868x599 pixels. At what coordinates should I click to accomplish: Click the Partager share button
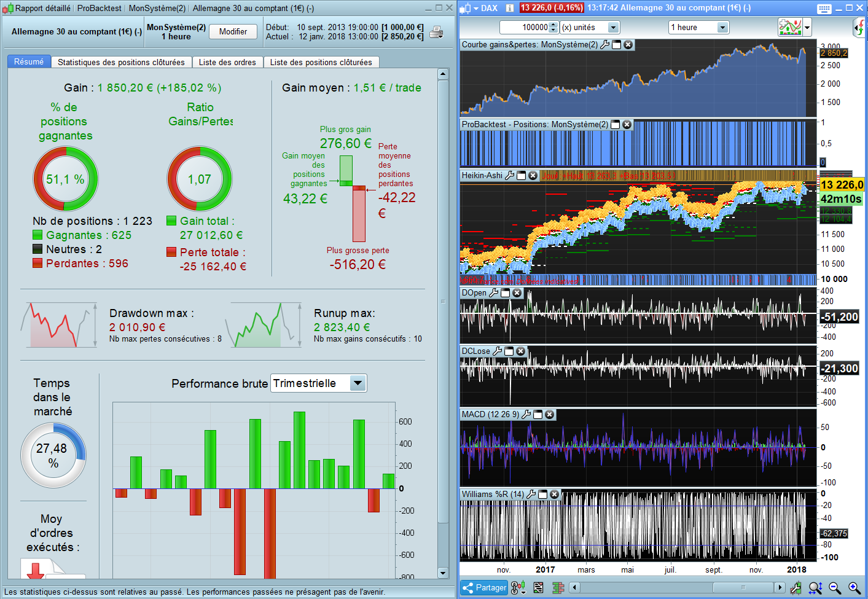coord(484,588)
